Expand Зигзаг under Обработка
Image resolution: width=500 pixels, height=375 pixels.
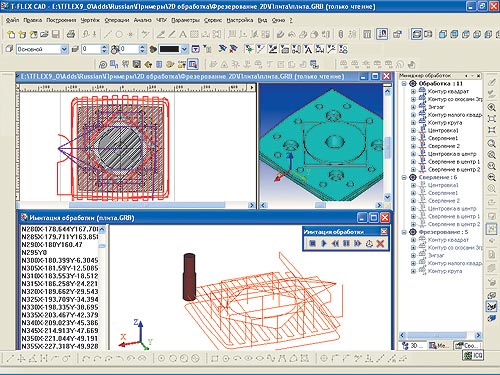[x=413, y=107]
